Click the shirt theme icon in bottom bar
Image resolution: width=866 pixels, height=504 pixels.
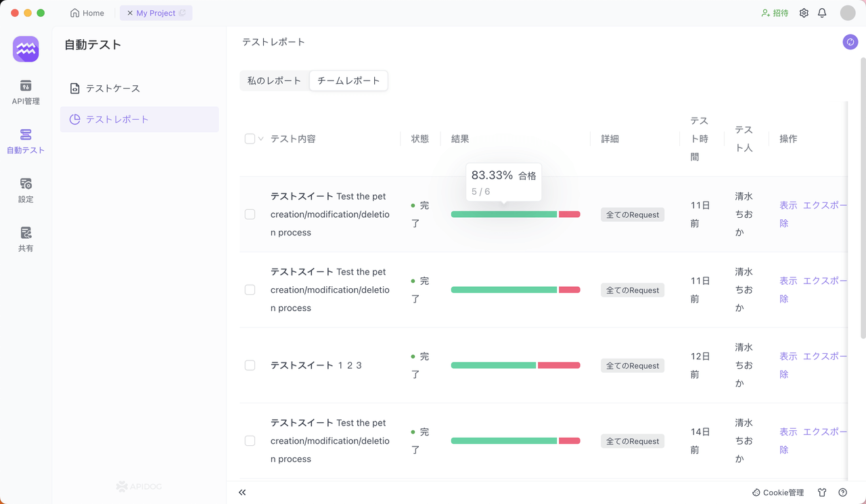pyautogui.click(x=822, y=492)
